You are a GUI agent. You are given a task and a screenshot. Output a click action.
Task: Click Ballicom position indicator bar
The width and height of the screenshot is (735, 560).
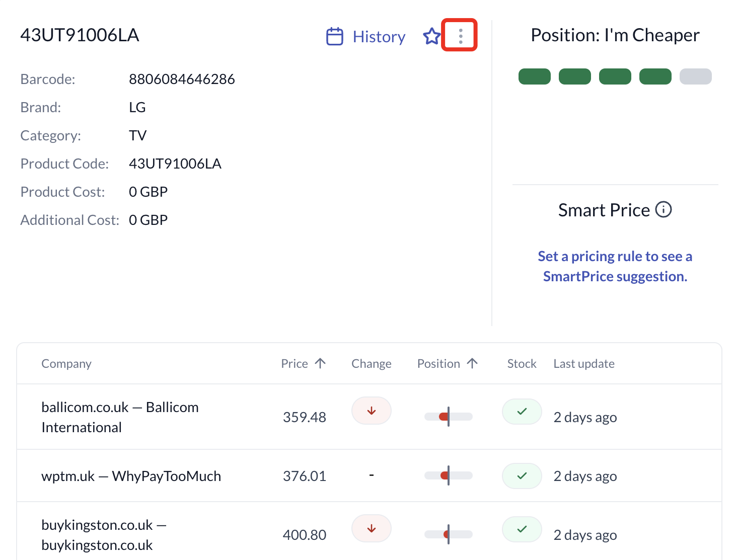click(x=448, y=417)
